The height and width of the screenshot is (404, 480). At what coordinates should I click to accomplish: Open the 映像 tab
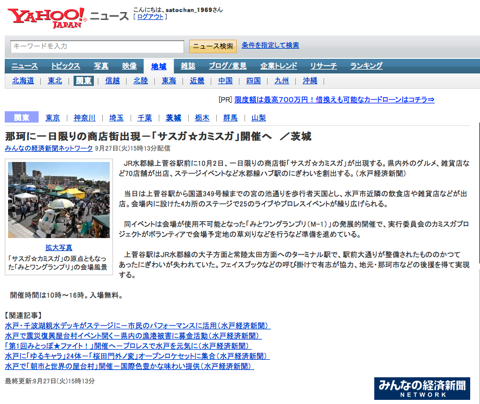point(129,66)
